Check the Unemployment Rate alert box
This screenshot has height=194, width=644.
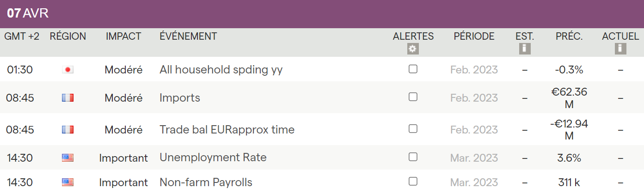413,157
